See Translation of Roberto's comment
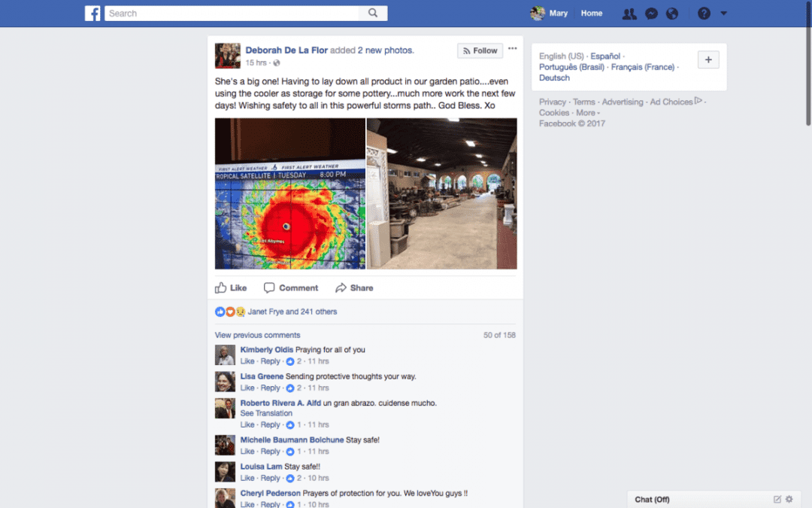The width and height of the screenshot is (812, 508). pos(266,413)
